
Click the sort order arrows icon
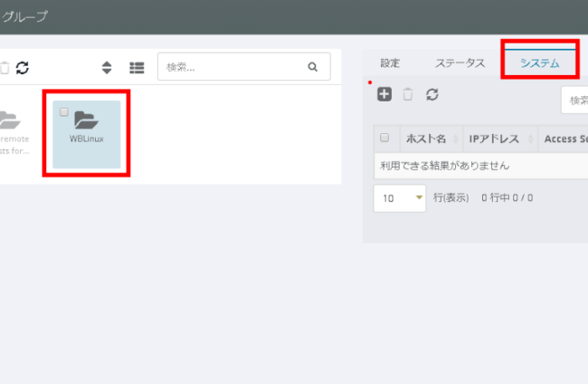coord(106,67)
